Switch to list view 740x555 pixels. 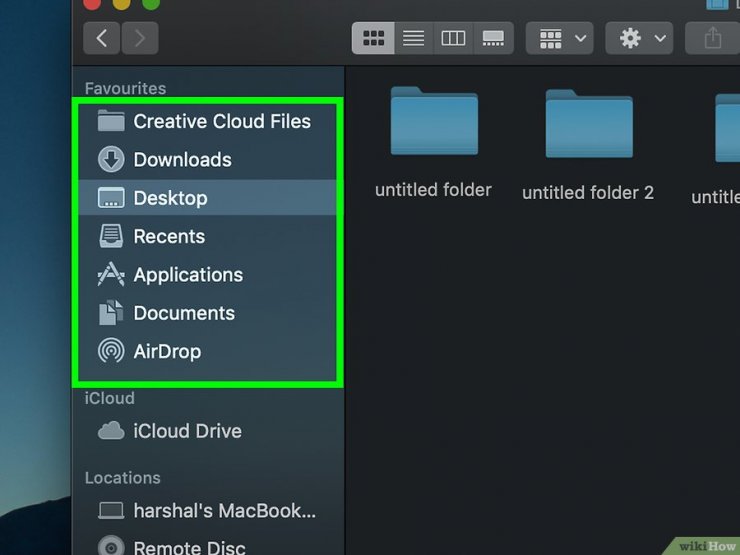tap(413, 38)
